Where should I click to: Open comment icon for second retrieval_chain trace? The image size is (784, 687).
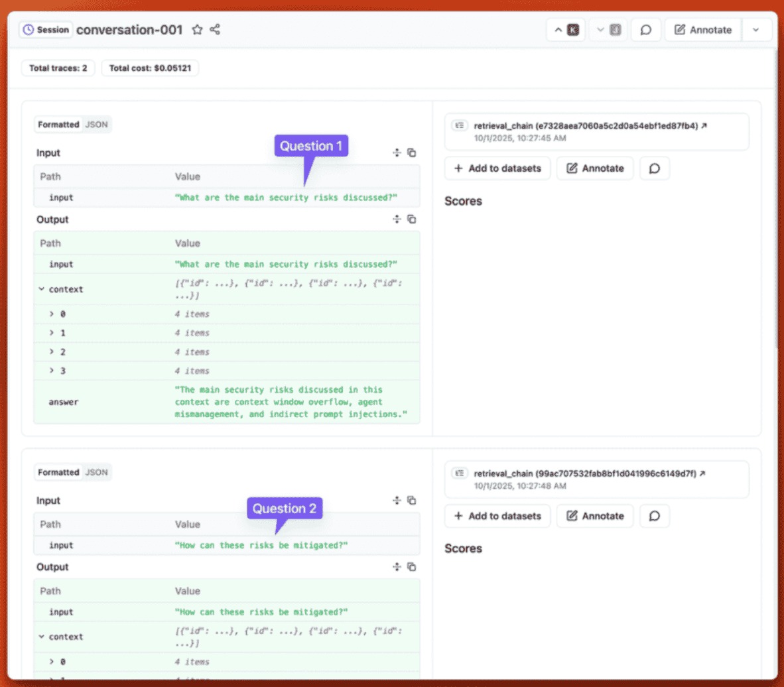pyautogui.click(x=654, y=516)
